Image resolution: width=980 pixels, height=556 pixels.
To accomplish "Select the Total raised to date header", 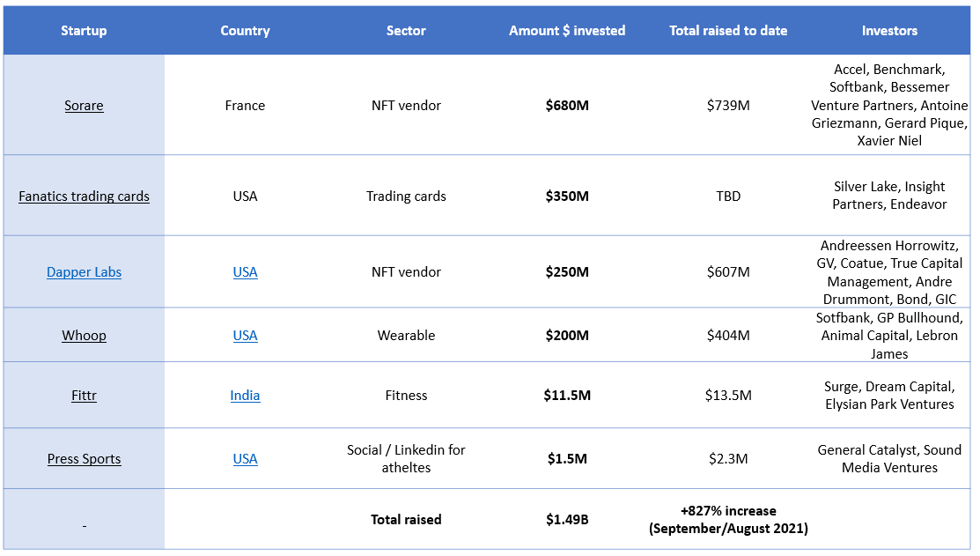I will [728, 31].
